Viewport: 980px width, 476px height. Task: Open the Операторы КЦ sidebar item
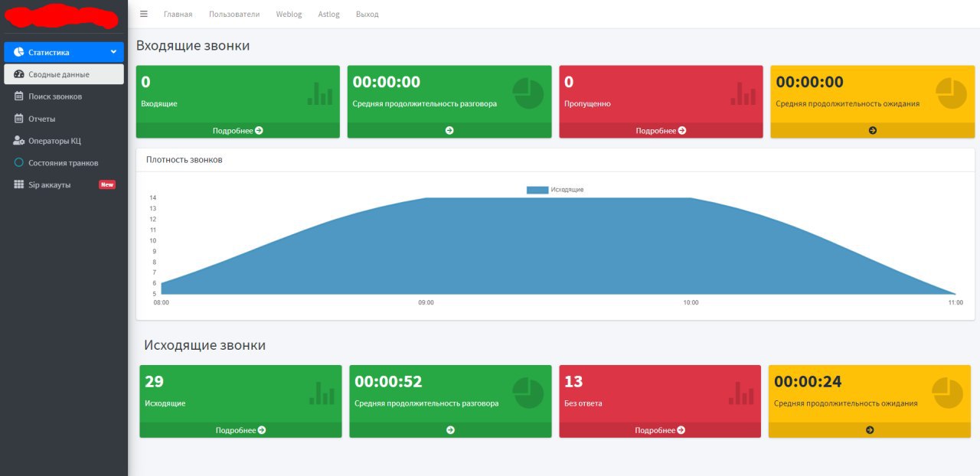(x=64, y=141)
